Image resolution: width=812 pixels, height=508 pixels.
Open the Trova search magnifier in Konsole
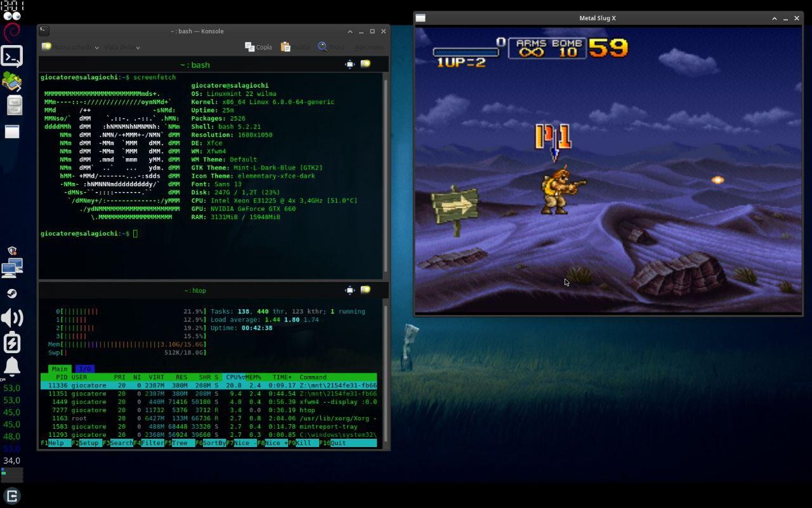click(x=322, y=47)
